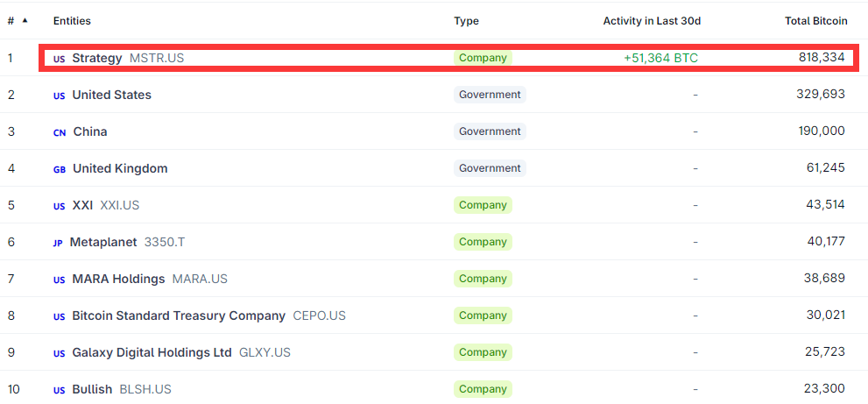Click the Company tag in Strategy row

(483, 58)
